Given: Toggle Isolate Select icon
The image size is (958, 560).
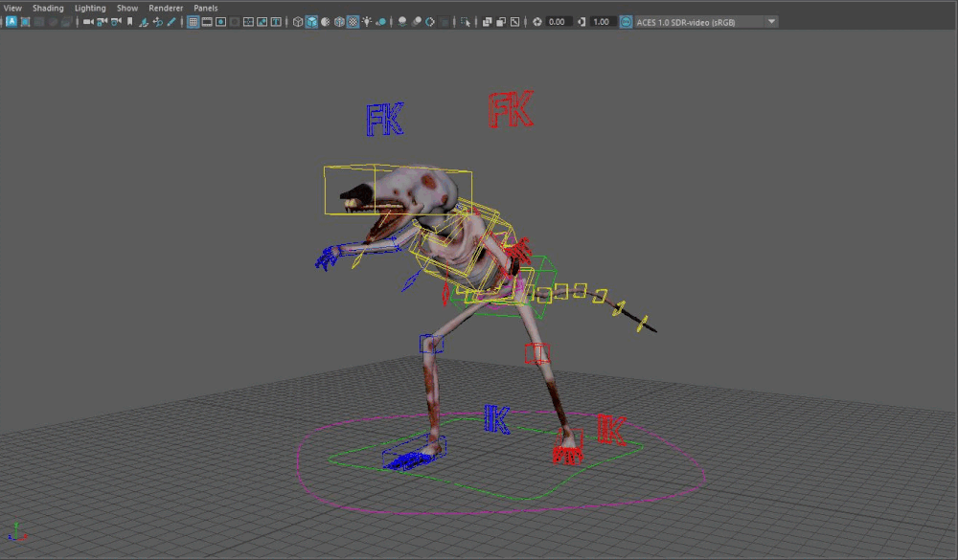Looking at the screenshot, I should tap(466, 22).
